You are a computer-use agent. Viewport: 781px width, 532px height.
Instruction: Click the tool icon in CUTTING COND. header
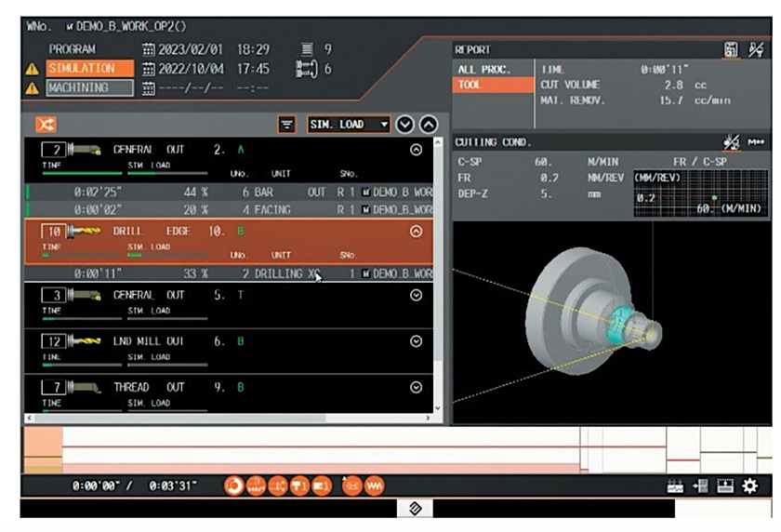[731, 141]
